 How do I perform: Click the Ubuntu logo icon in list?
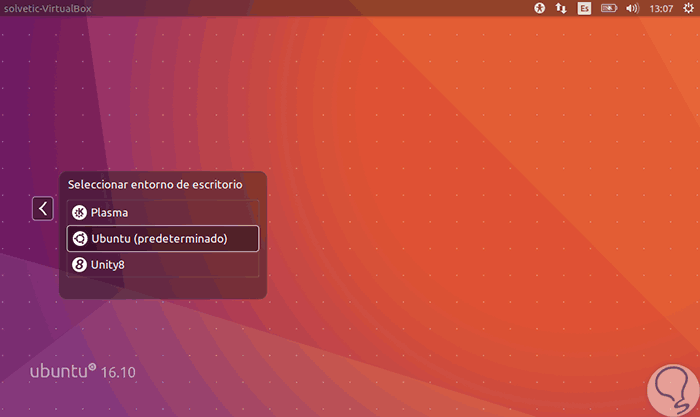80,238
